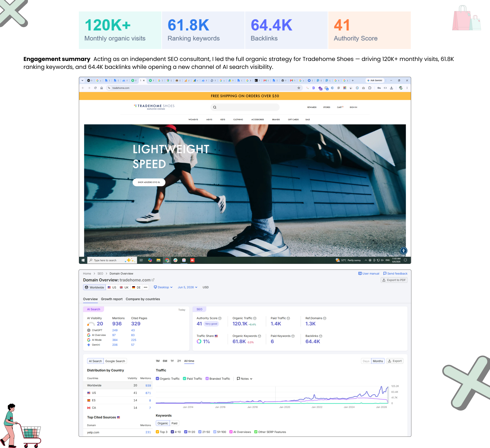Open Slack from the taskbar

click(x=175, y=260)
